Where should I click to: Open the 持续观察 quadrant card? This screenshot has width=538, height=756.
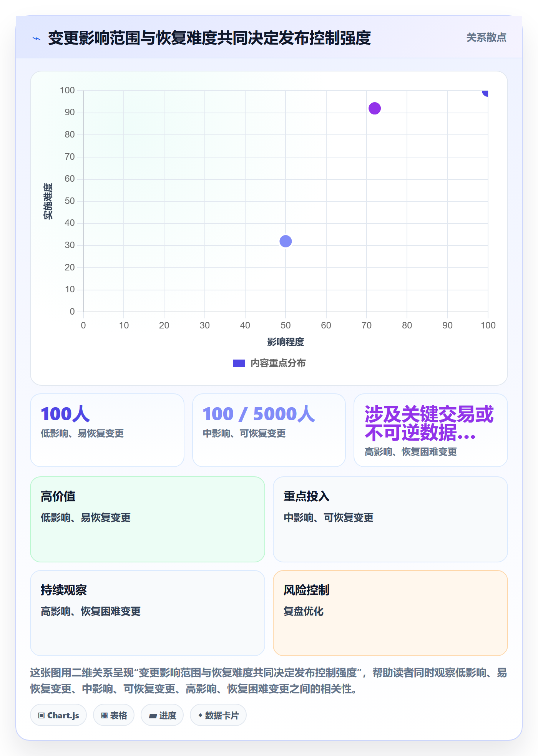click(x=148, y=613)
